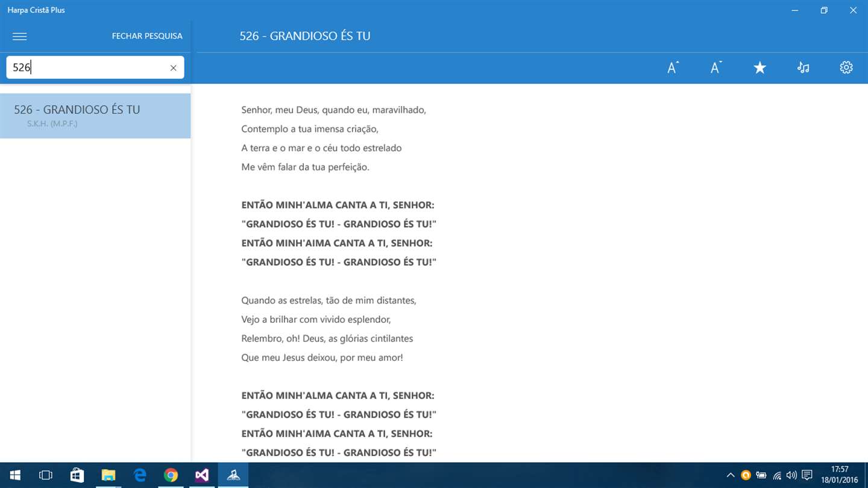Launch Microsoft Edge from the taskbar

point(140,475)
